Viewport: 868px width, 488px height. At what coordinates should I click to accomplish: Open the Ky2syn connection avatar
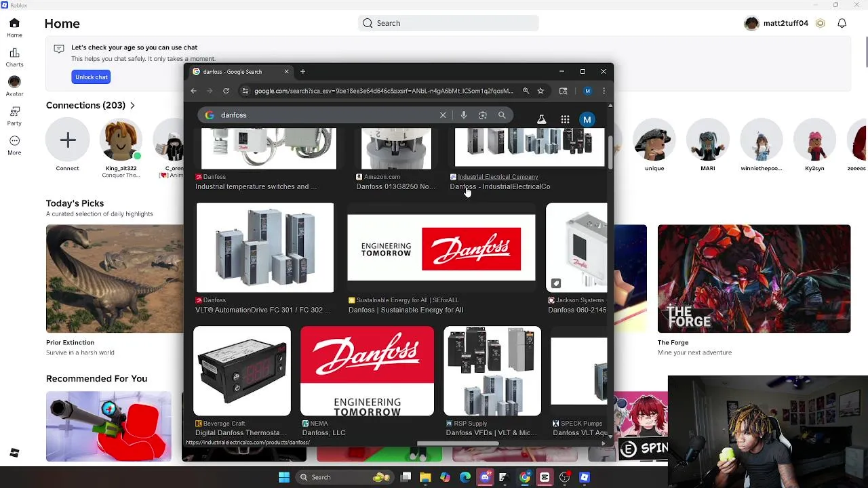tap(814, 140)
